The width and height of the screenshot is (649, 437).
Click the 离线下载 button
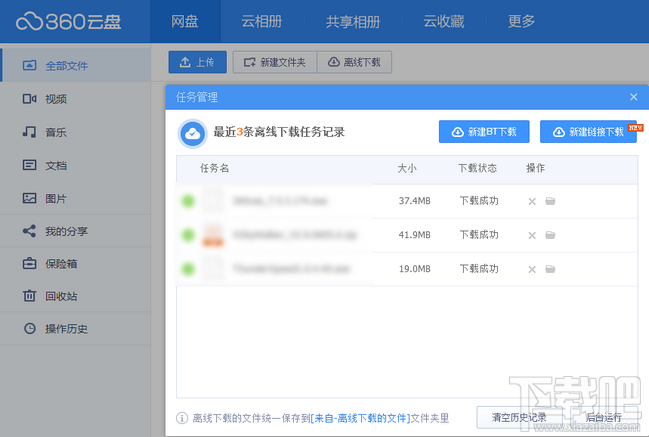point(354,62)
